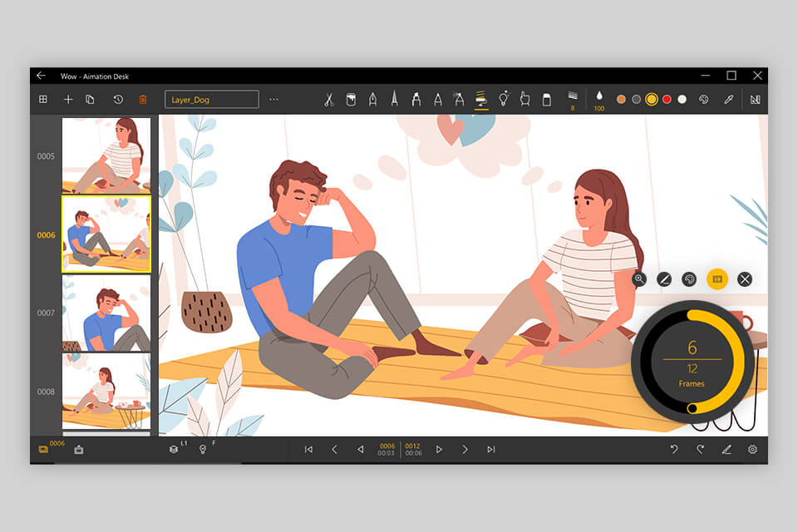This screenshot has width=798, height=532.
Task: Toggle the camera reference view
Action: [x=79, y=449]
